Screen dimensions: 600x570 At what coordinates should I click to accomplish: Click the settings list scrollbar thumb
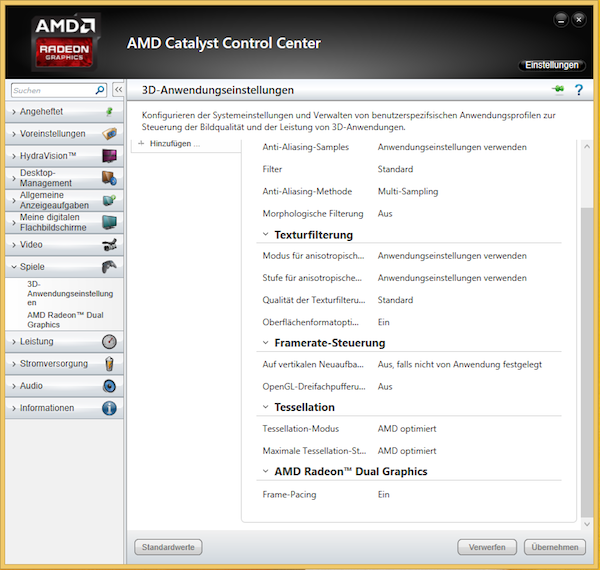(586, 362)
